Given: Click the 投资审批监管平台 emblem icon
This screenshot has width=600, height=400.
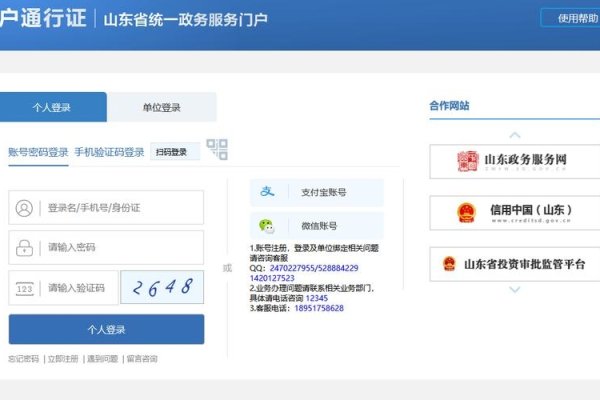Looking at the screenshot, I should pos(449,263).
